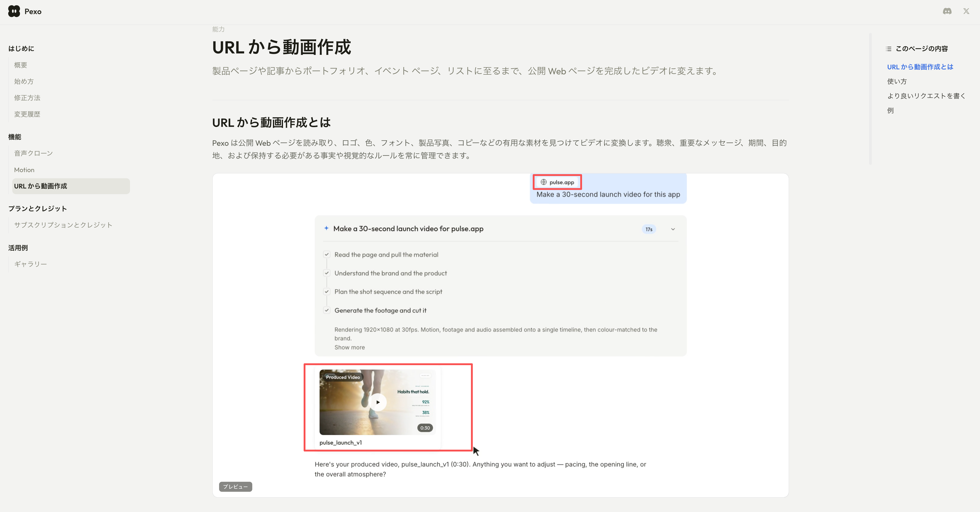Screen dimensions: 980x512
Task: Open 始め方 in the sidebar
Action: (24, 81)
